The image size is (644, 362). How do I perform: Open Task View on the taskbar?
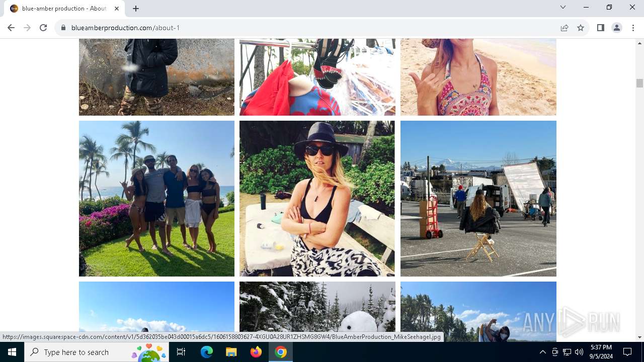[x=181, y=352]
